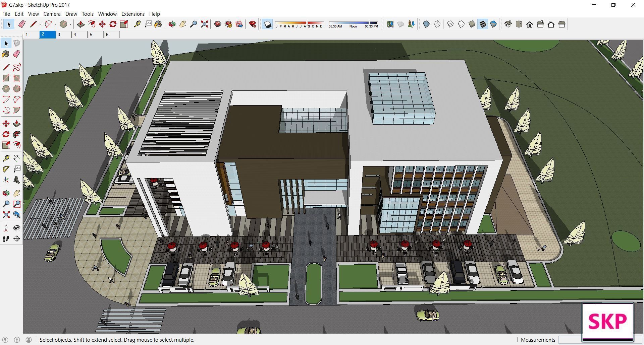Switch to scene tab 6
Screen dimensions: 644x345
coord(112,34)
